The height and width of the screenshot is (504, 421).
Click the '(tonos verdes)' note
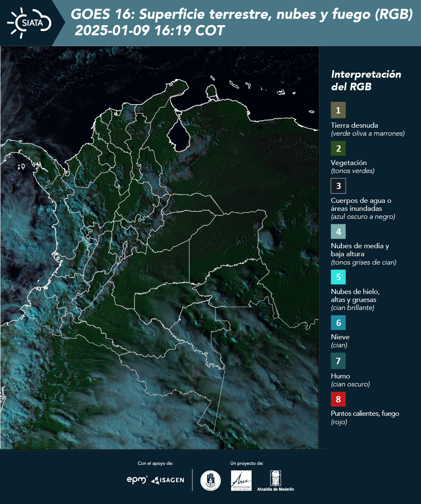click(353, 171)
